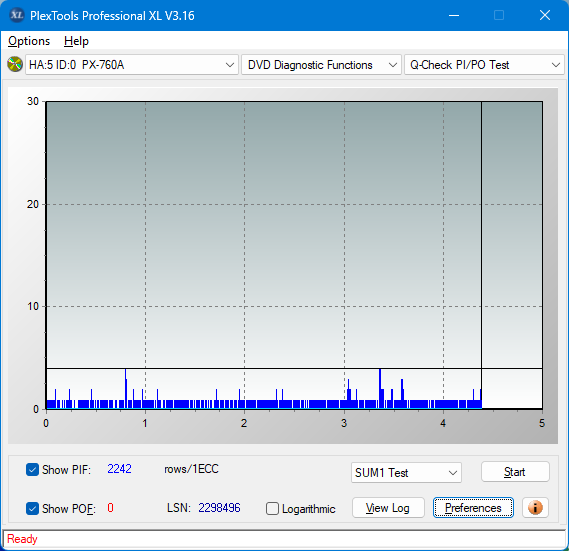Open the Help menu
Viewport: 569px width, 551px height.
coord(76,41)
